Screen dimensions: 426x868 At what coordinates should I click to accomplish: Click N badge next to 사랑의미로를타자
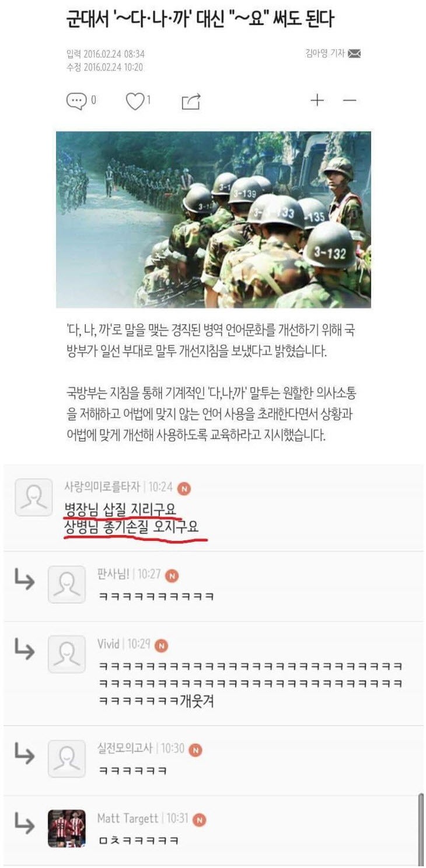coord(184,488)
